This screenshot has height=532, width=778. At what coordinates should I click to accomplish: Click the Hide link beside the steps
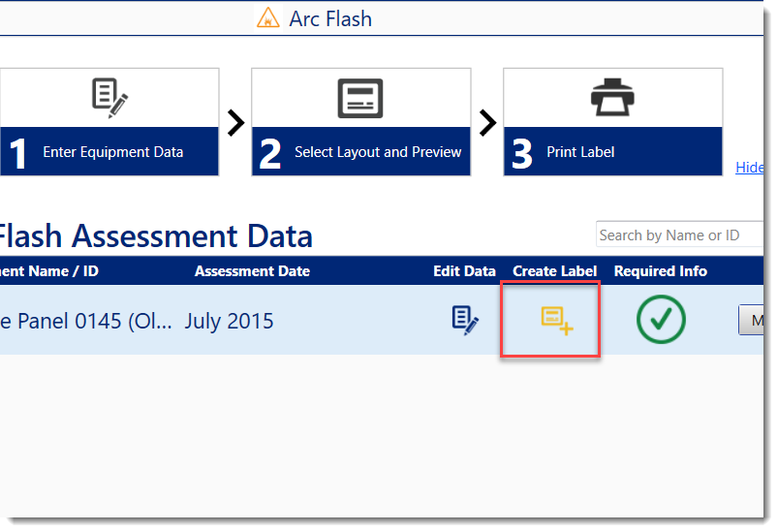[x=749, y=167]
